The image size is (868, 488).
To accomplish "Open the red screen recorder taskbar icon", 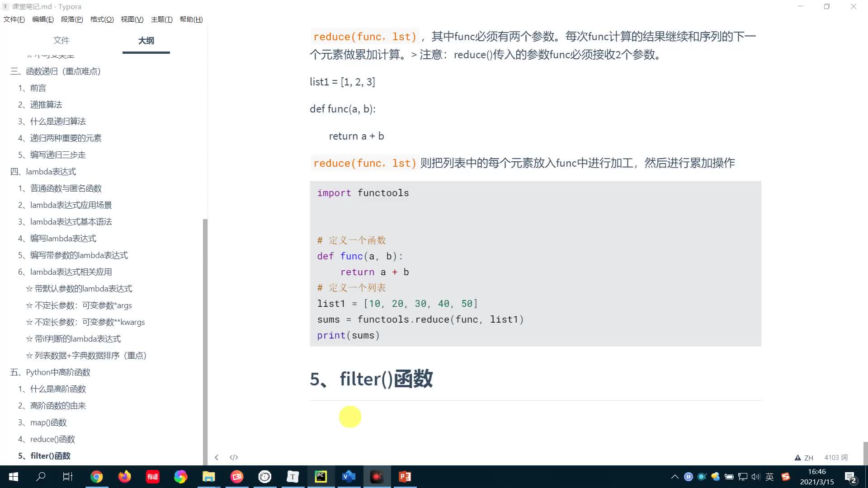I will (377, 477).
